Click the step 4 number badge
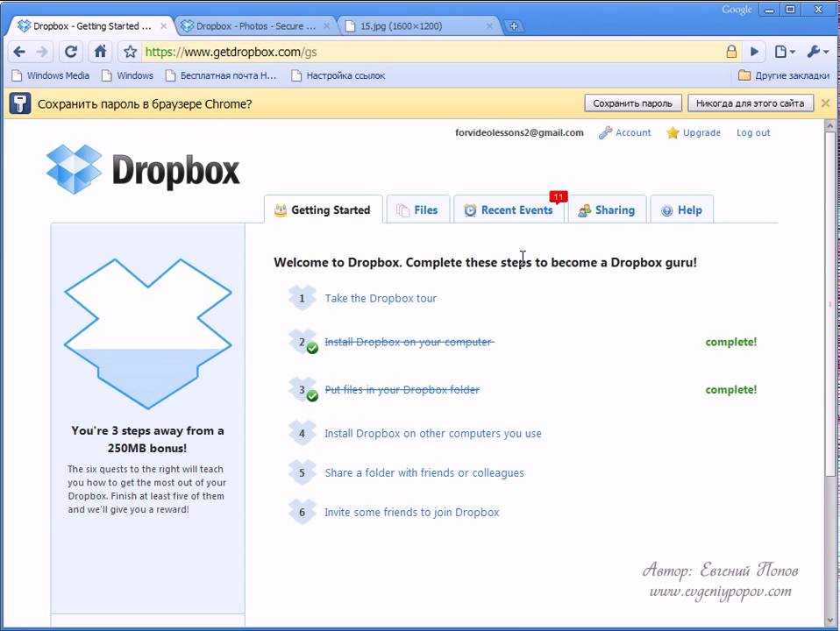The image size is (840, 631). coord(303,433)
